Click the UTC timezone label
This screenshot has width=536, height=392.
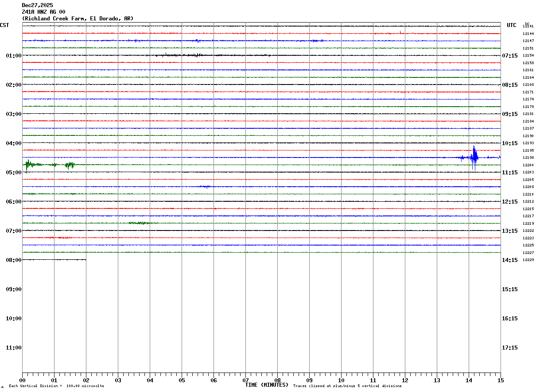(512, 25)
